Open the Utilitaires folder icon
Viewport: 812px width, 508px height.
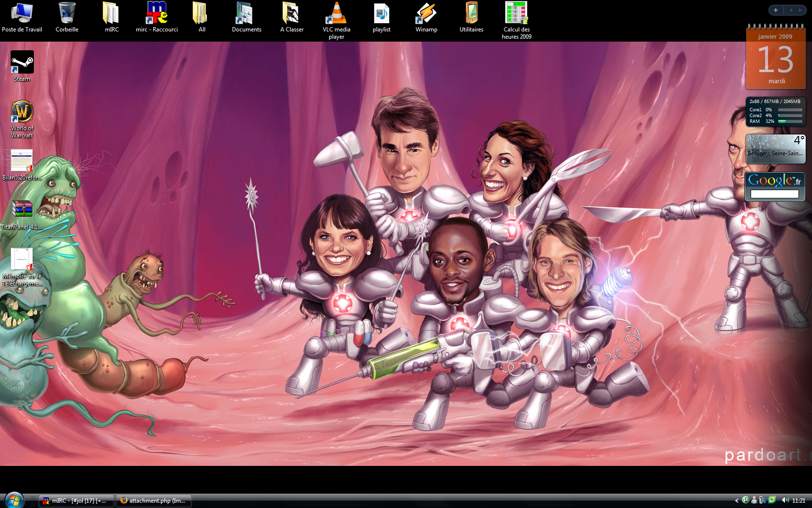pyautogui.click(x=471, y=17)
